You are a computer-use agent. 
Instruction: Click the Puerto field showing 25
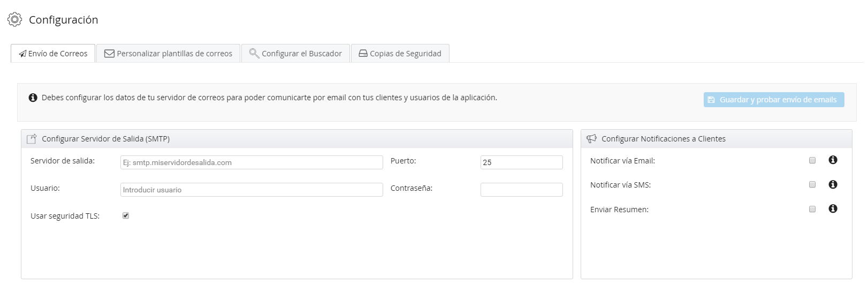tap(521, 162)
